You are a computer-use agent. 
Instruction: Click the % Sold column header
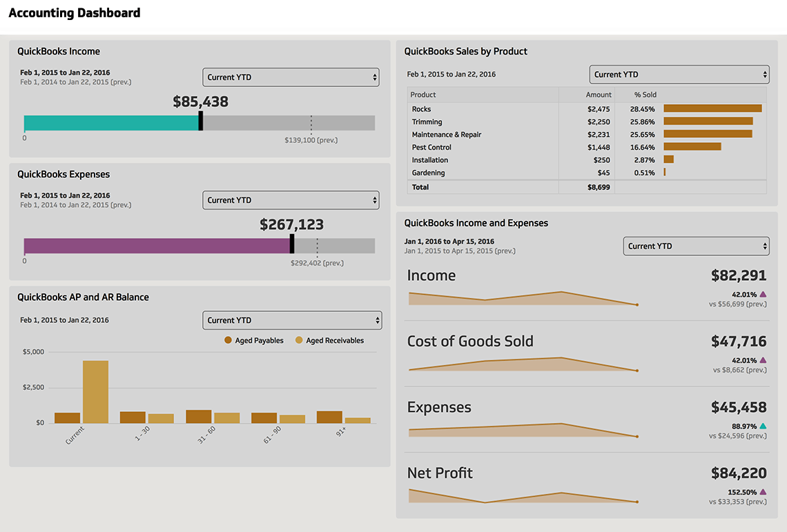(645, 95)
